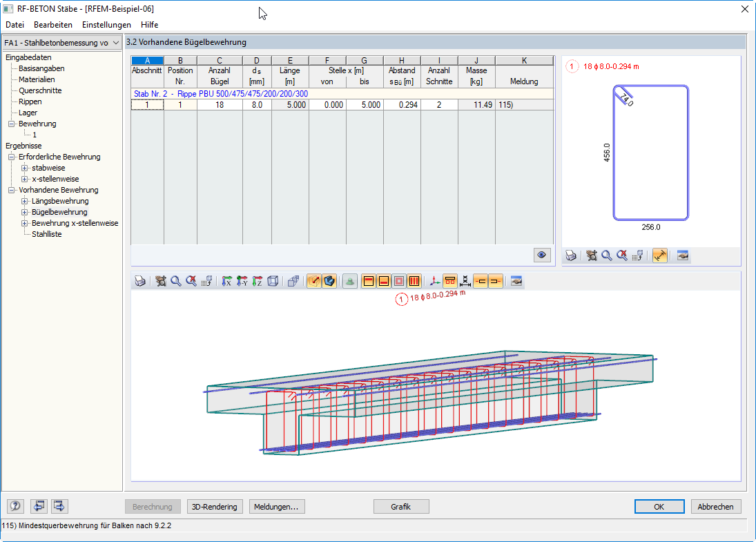Select table cell with Abstand 0.294

[x=402, y=105]
